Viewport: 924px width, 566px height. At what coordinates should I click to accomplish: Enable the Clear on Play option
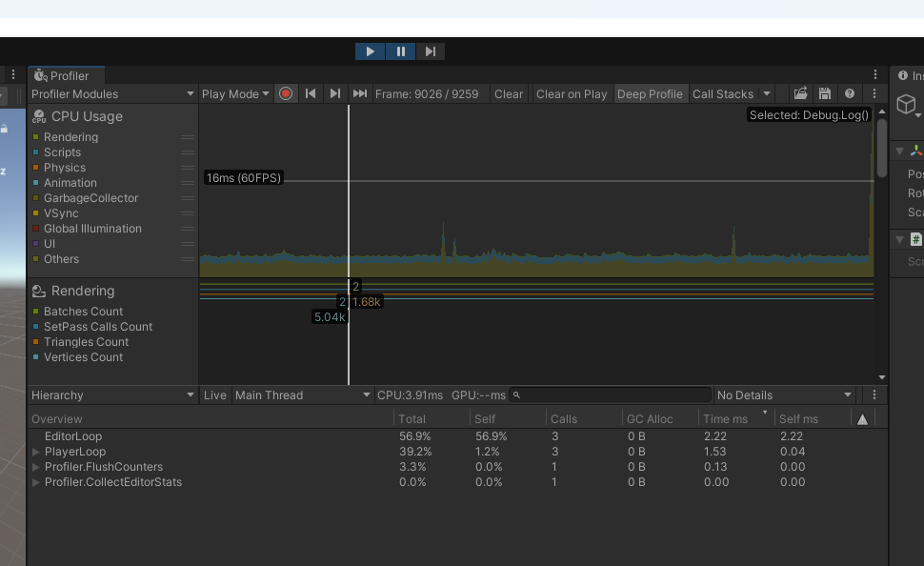(x=571, y=93)
